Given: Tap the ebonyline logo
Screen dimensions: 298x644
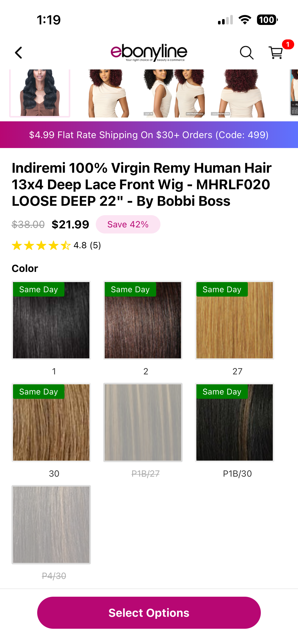Looking at the screenshot, I should 149,53.
